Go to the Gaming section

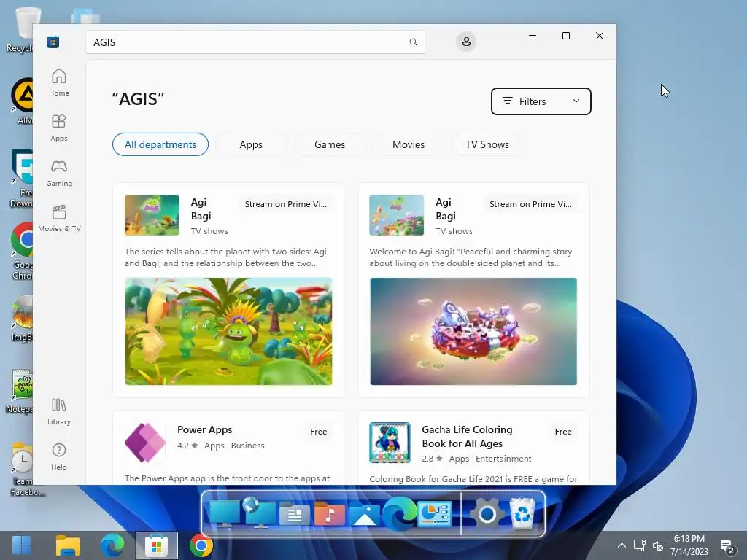pyautogui.click(x=59, y=173)
